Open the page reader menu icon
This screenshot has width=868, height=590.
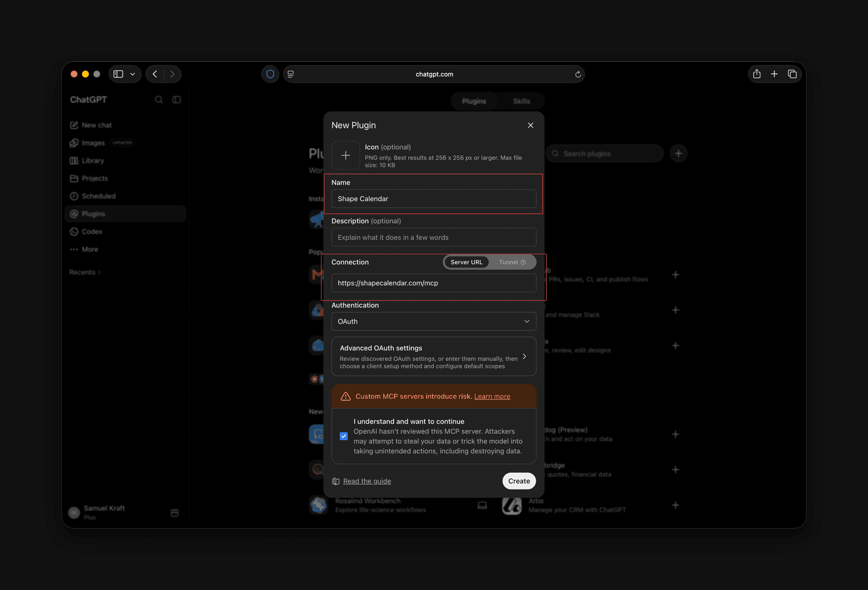pos(291,74)
